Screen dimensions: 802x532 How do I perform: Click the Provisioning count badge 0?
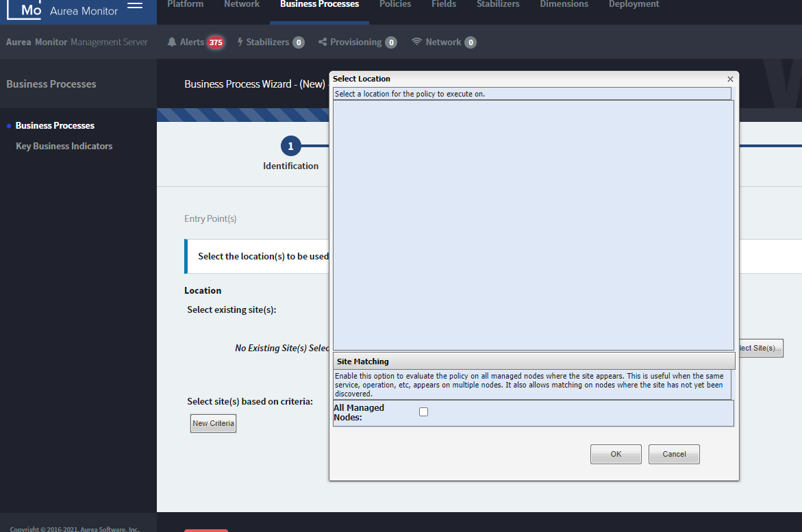391,42
